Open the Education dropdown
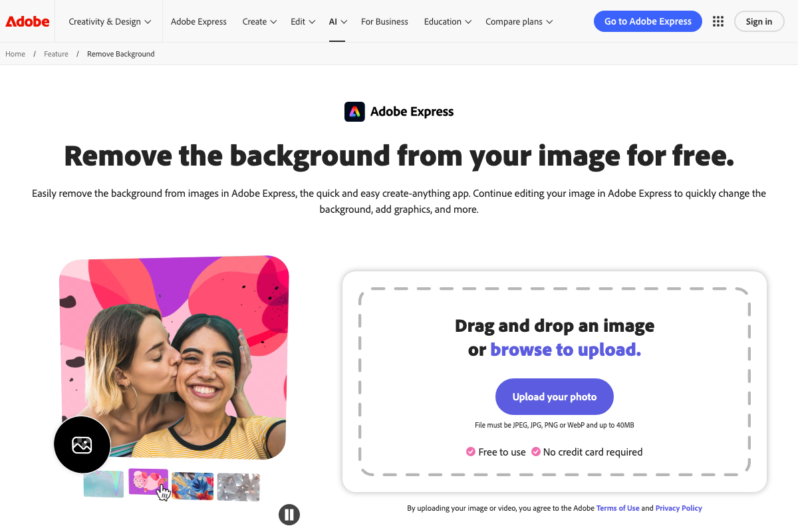Viewport: 798px width, 532px height. (x=447, y=21)
